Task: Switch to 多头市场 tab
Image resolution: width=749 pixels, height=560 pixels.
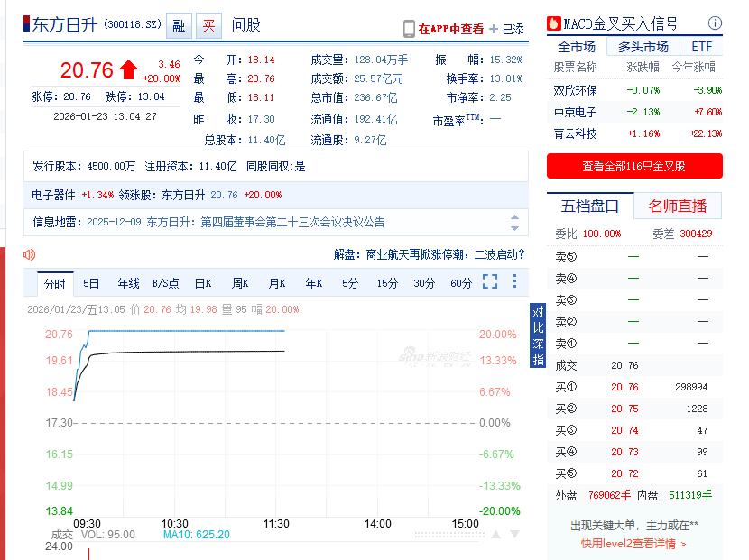Action: coord(643,47)
